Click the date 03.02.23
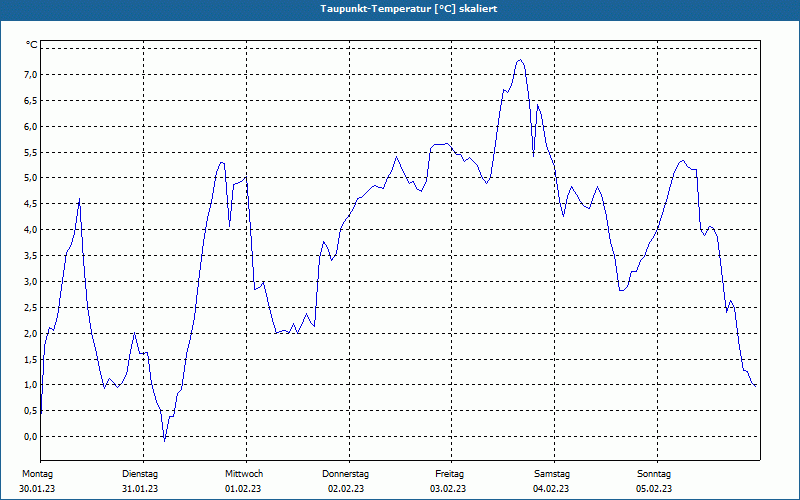 point(448,489)
